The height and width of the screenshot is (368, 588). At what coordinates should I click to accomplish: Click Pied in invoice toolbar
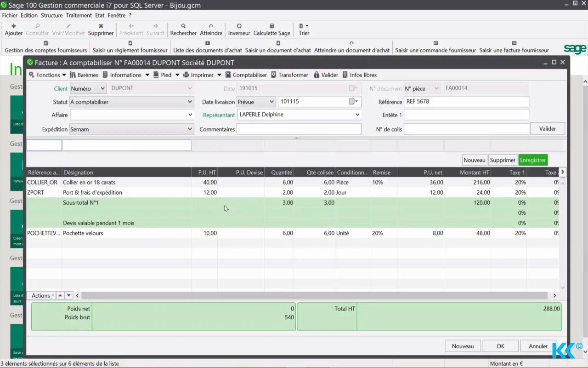163,75
